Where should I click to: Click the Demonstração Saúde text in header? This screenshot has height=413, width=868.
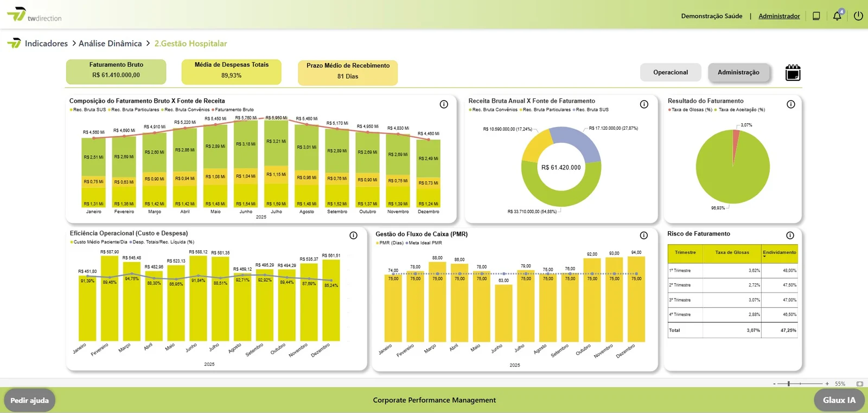pyautogui.click(x=712, y=16)
